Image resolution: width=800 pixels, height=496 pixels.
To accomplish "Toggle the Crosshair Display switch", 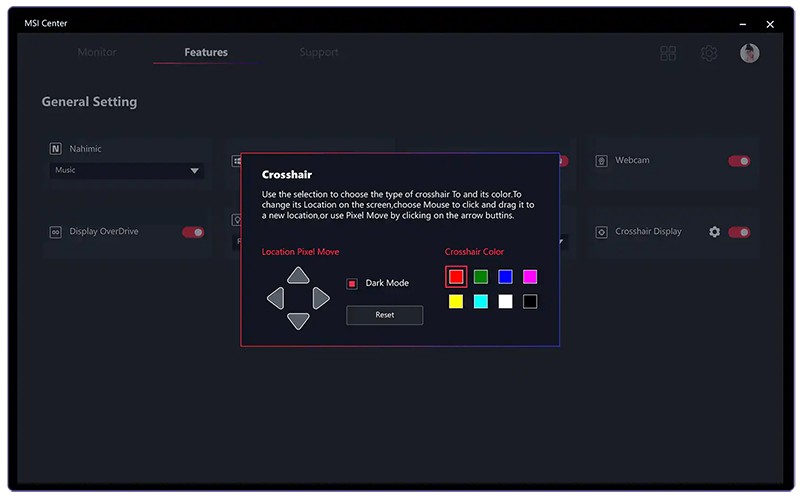I will pyautogui.click(x=739, y=232).
